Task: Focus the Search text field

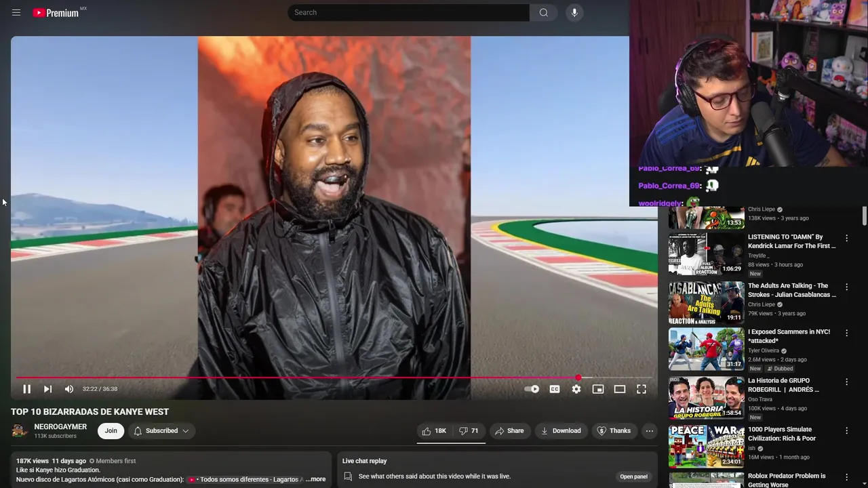Action: point(408,12)
